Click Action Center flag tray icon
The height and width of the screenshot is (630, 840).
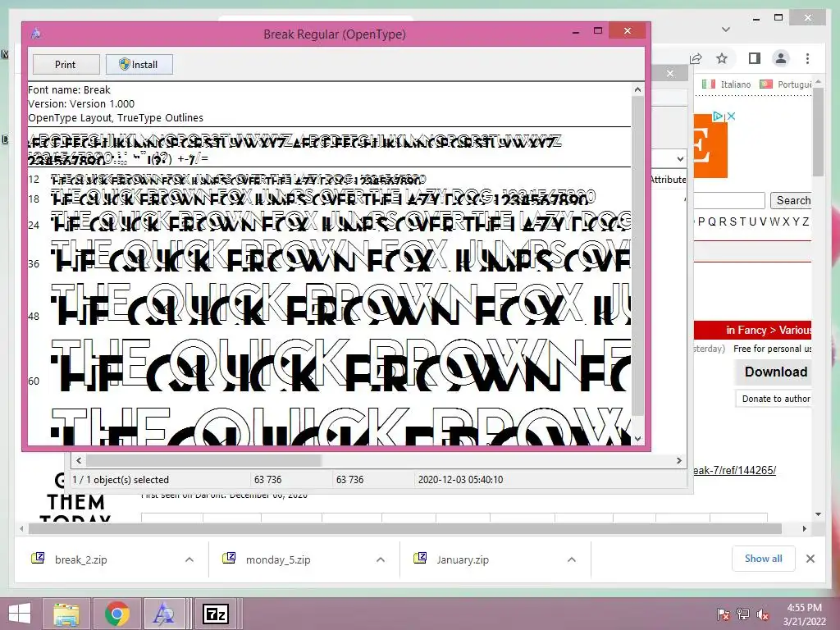click(724, 614)
